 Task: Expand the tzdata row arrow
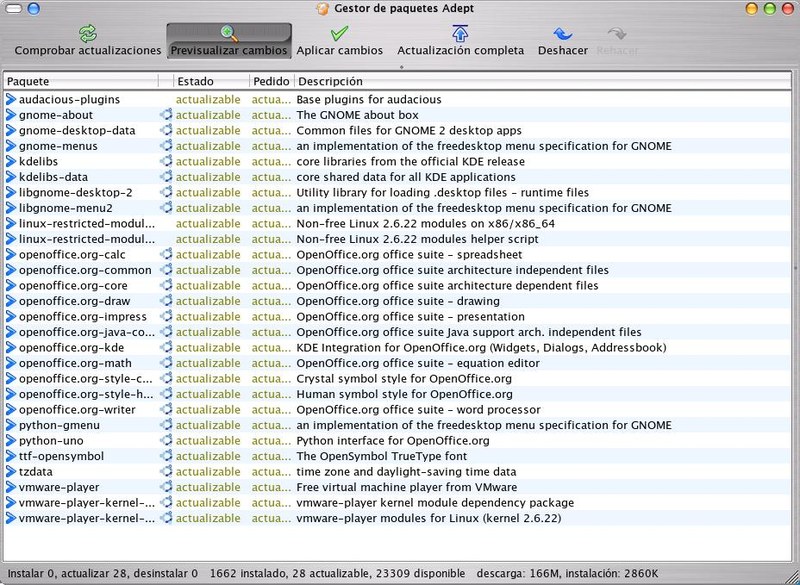point(11,472)
